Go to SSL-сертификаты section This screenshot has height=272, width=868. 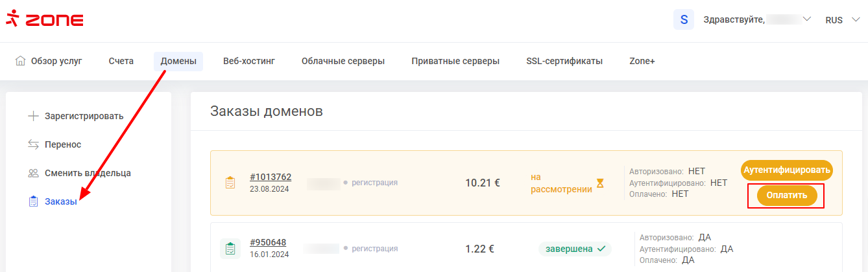[x=564, y=61]
